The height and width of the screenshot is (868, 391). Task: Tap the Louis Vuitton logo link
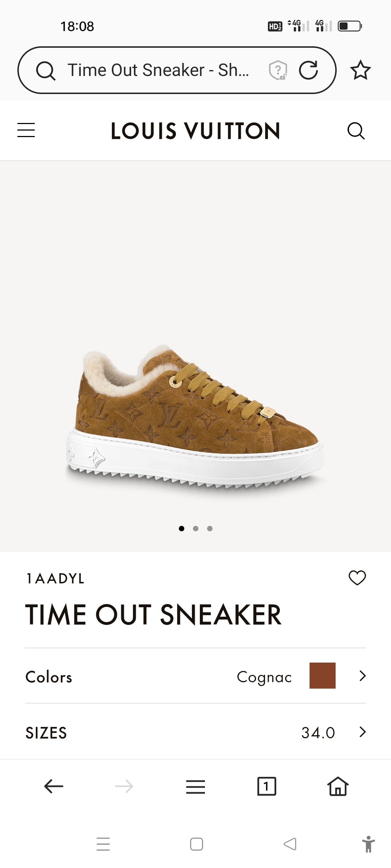click(x=195, y=131)
